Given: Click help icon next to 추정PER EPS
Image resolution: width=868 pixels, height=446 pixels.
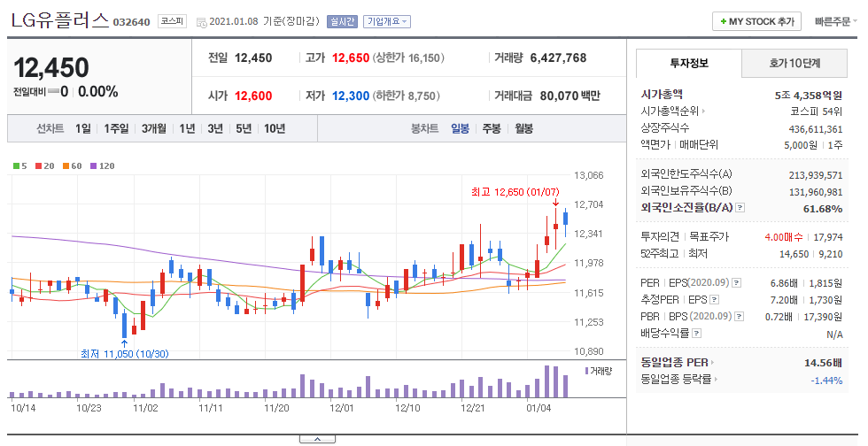Looking at the screenshot, I should coord(715,300).
